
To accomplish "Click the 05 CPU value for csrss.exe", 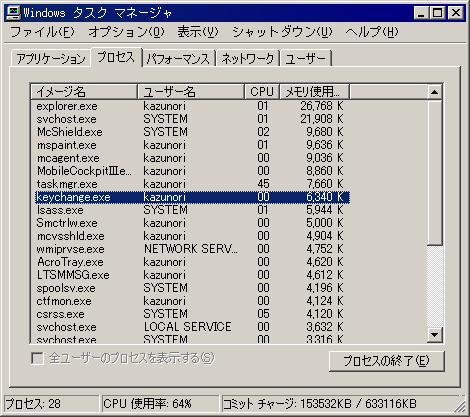I will (263, 314).
